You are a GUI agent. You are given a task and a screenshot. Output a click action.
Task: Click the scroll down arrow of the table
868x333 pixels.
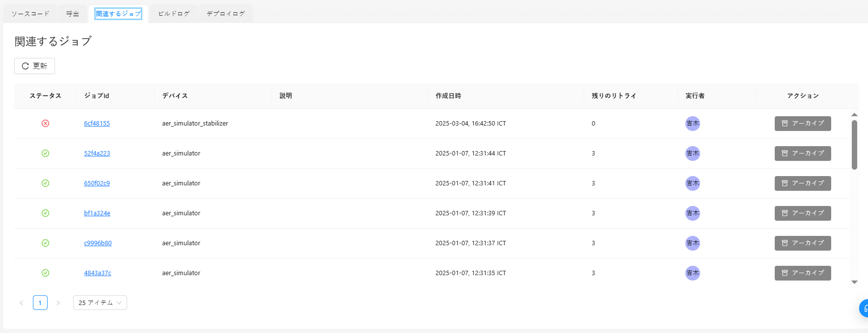pyautogui.click(x=854, y=282)
